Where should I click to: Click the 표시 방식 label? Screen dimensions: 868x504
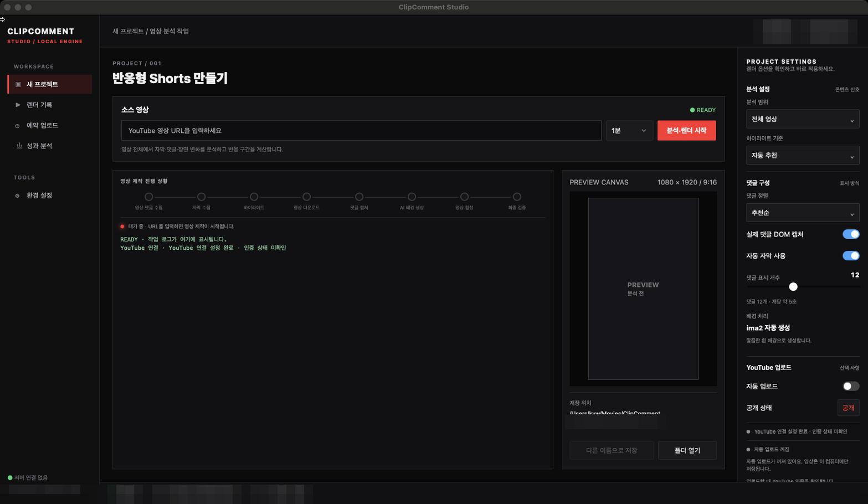849,183
